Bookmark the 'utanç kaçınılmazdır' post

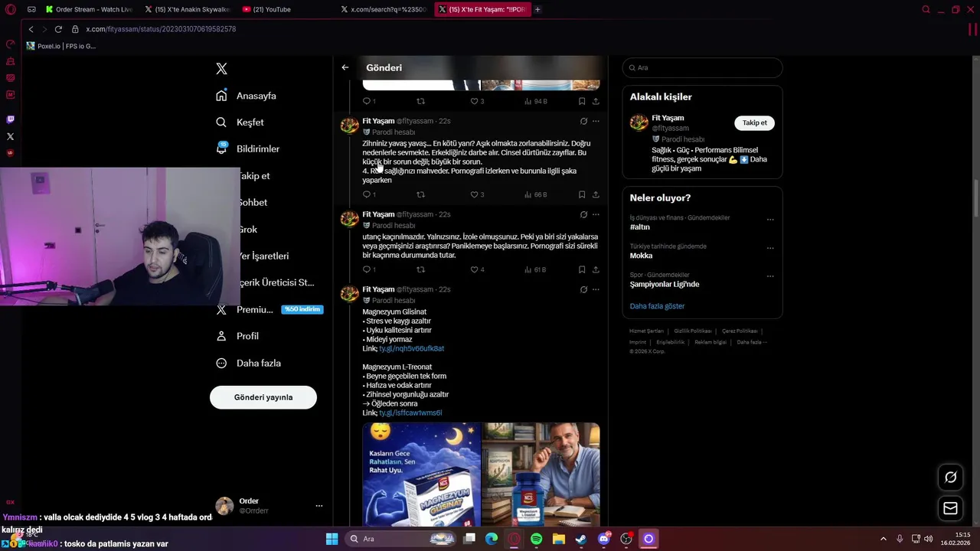(x=582, y=269)
